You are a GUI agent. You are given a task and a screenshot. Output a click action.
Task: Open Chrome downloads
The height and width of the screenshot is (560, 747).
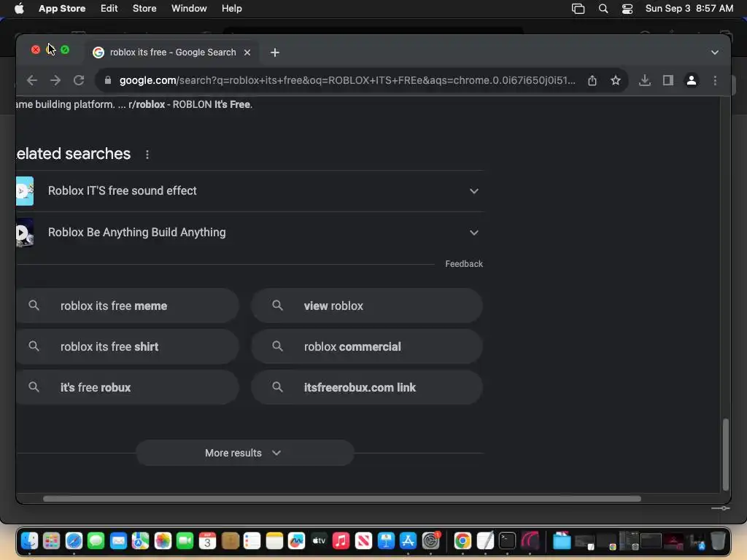point(645,80)
